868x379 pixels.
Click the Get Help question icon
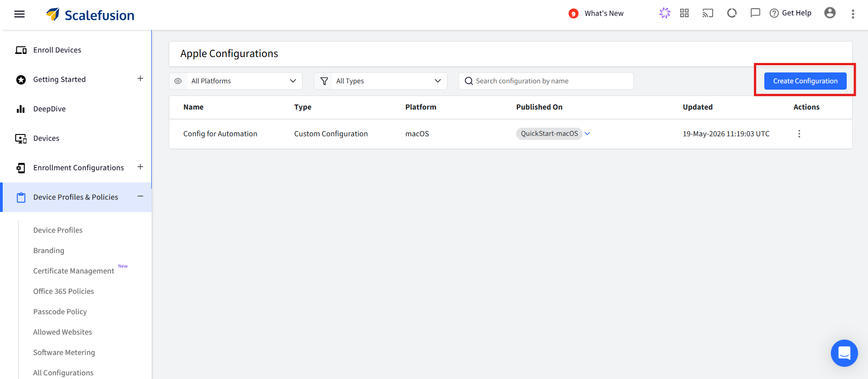[x=774, y=13]
